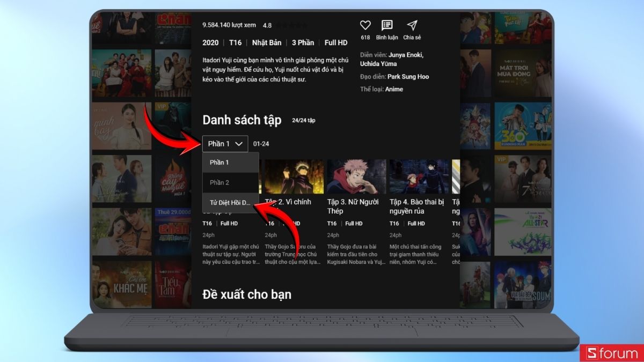
Task: Like the movie using the heart icon
Action: pyautogui.click(x=365, y=25)
